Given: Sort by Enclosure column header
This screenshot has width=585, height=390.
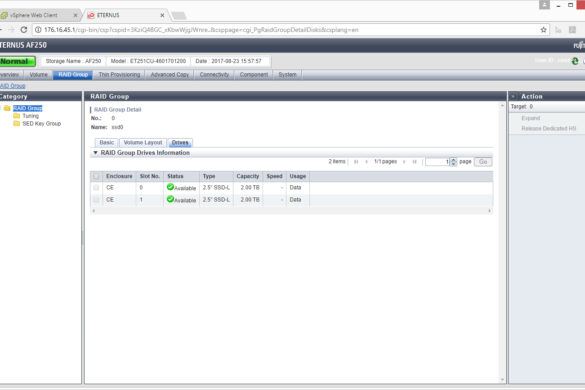Looking at the screenshot, I should tap(119, 176).
